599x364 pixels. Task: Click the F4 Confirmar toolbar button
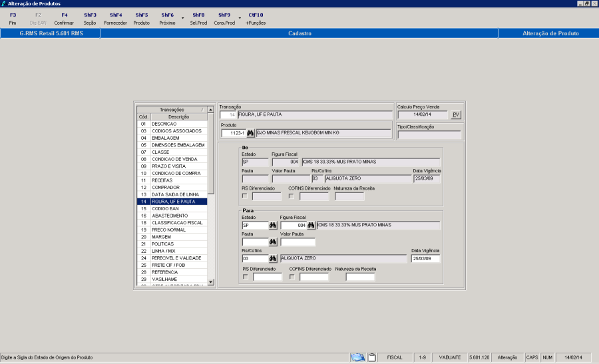point(64,18)
